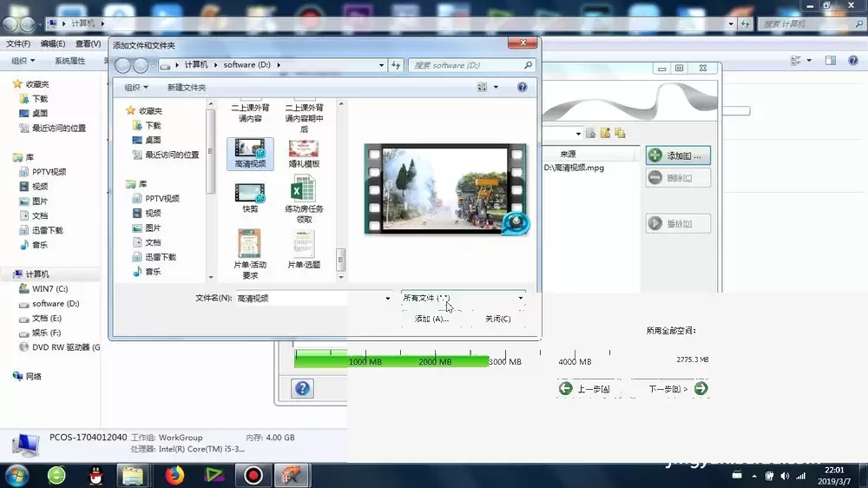Show hidden tray icons arrow
The image size is (868, 488).
click(x=754, y=476)
